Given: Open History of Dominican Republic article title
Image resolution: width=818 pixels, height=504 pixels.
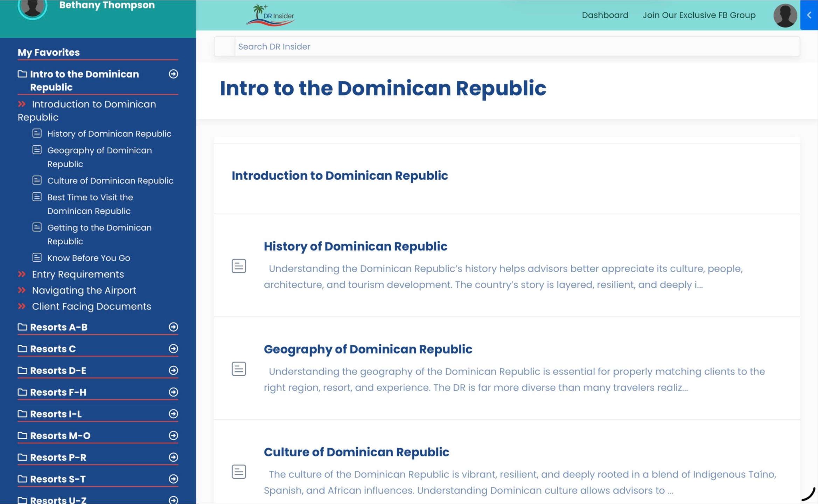Looking at the screenshot, I should 355,246.
